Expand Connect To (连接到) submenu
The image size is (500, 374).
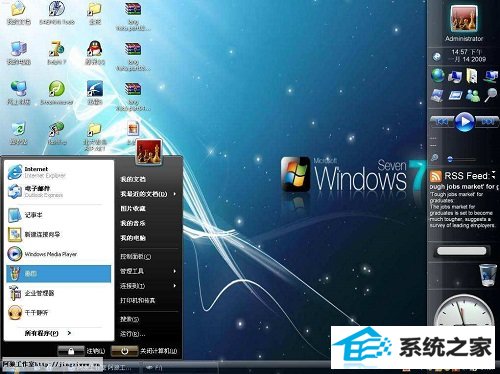tap(175, 286)
